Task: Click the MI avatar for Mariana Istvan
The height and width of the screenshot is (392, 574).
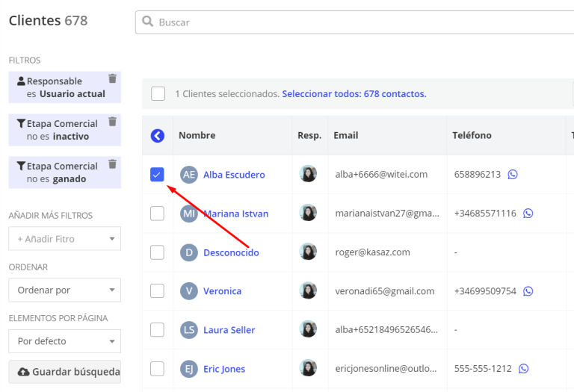Action: coord(189,214)
